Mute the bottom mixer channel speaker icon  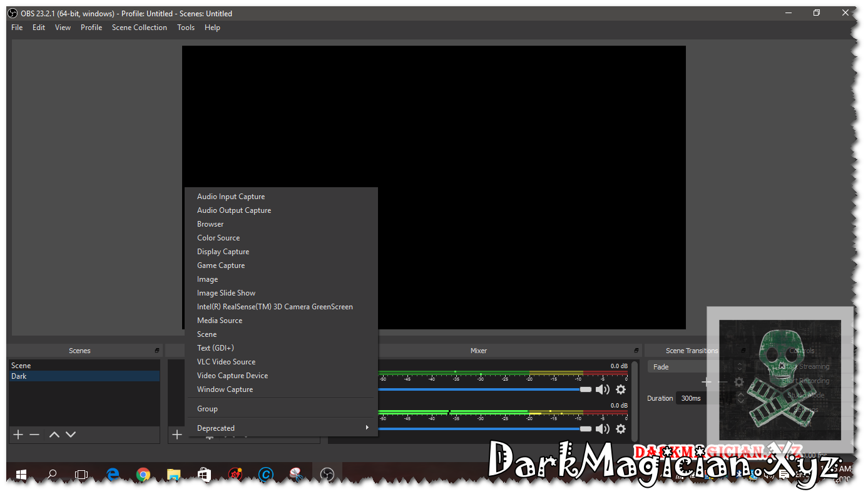click(602, 429)
